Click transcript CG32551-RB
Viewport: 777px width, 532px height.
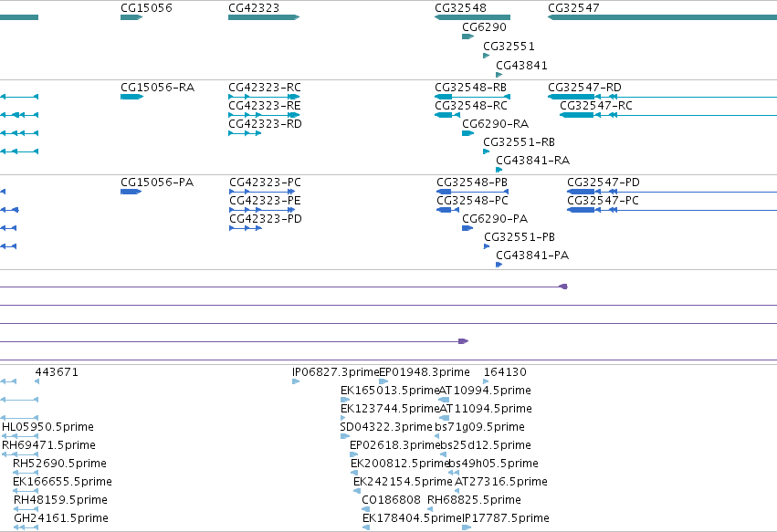click(519, 142)
